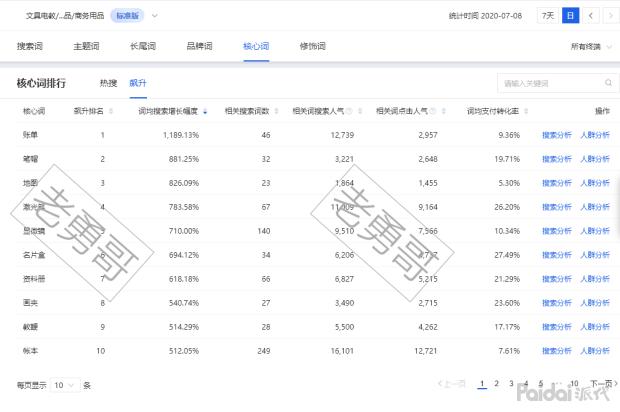
Task: Open 搜索分析 for the 名片盒 row
Action: 557,255
